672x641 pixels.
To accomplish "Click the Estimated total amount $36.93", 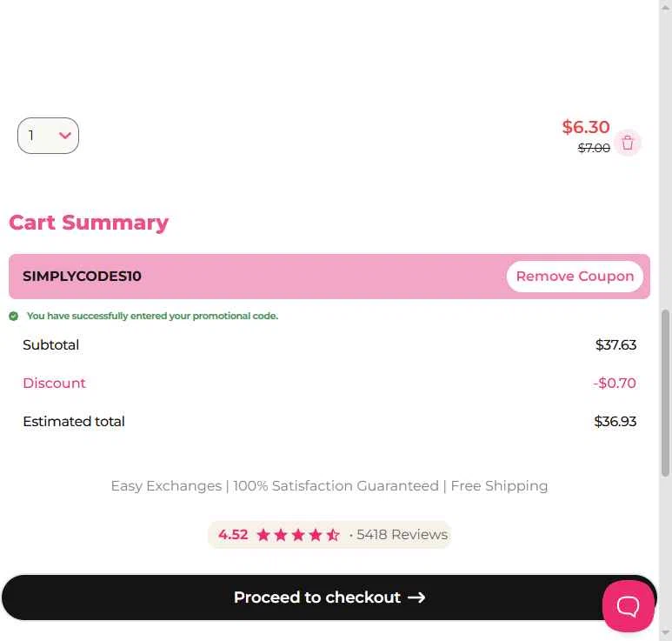I will (x=615, y=422).
